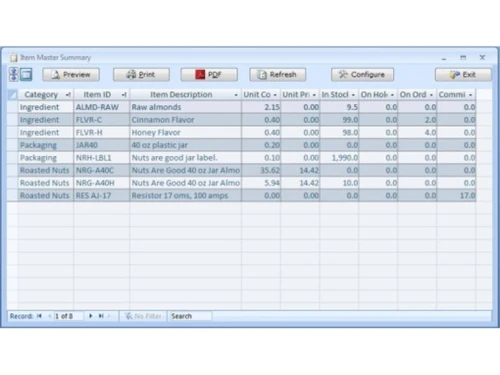Click cell 'RES AJ-17'
This screenshot has width=500, height=375.
pyautogui.click(x=101, y=196)
